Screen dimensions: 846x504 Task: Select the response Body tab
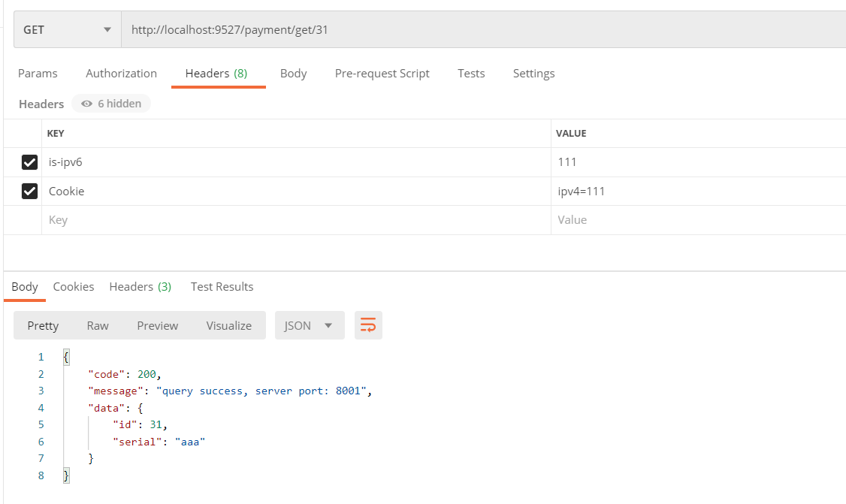(x=25, y=286)
